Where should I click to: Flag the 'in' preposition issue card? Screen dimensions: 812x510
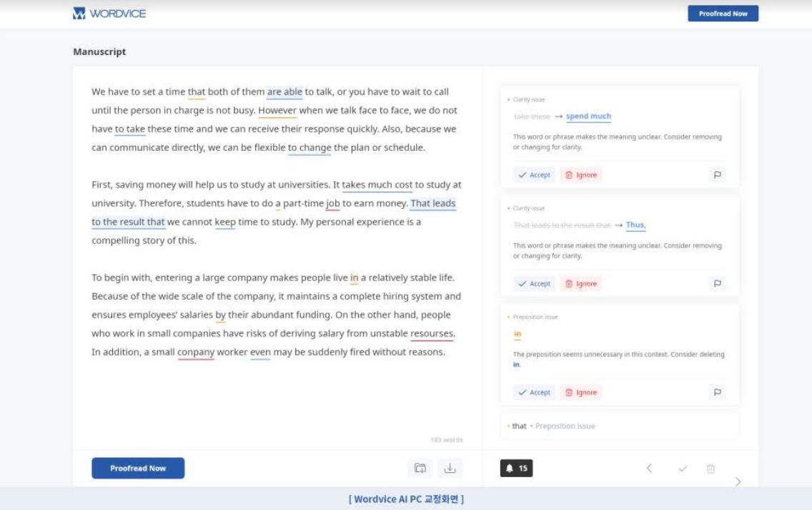(717, 392)
